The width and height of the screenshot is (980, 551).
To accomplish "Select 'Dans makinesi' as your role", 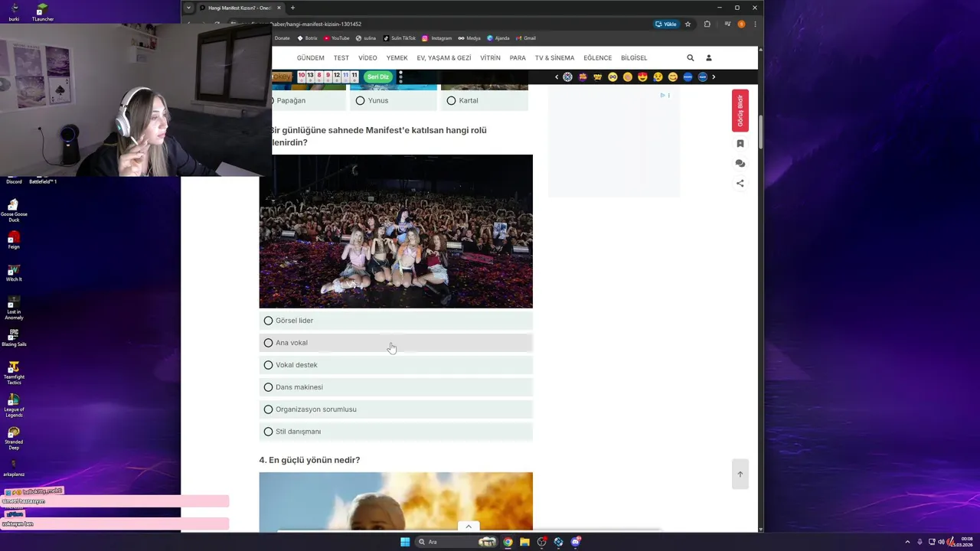I will (x=396, y=387).
